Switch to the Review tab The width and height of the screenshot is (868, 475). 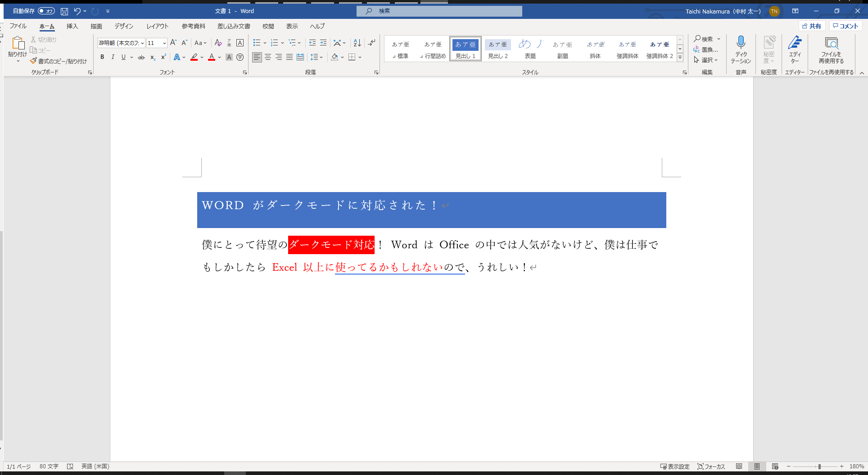click(x=268, y=26)
